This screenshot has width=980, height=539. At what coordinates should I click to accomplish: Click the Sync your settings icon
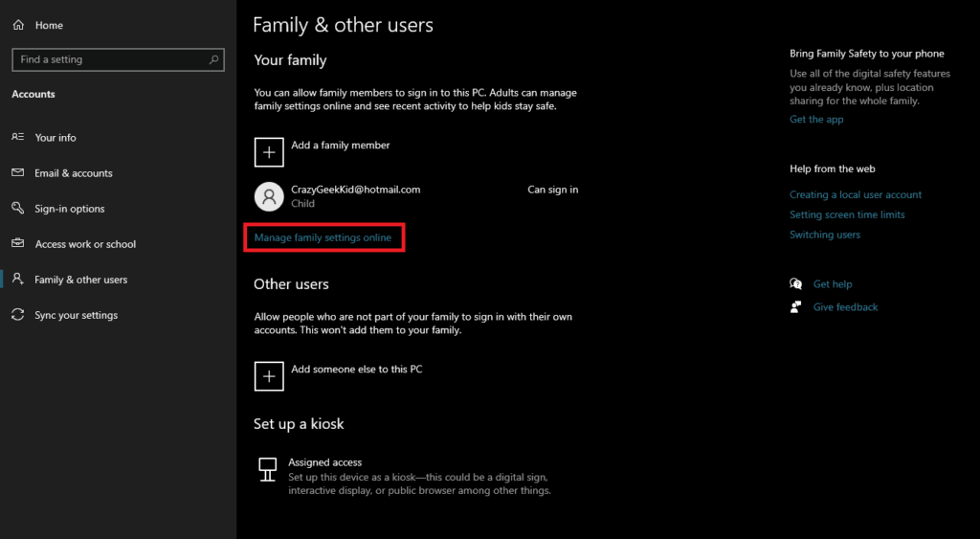(x=18, y=315)
